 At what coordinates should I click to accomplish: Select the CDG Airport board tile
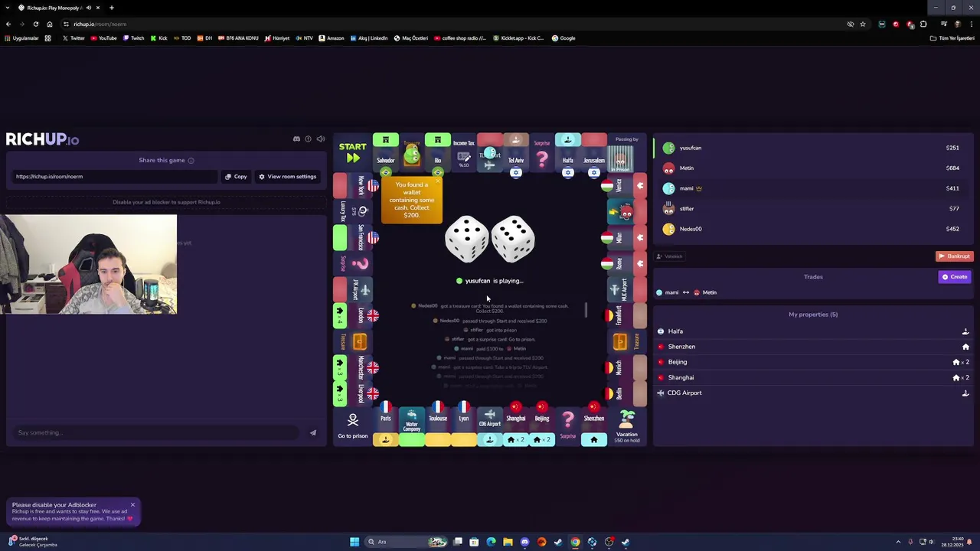coord(489,427)
